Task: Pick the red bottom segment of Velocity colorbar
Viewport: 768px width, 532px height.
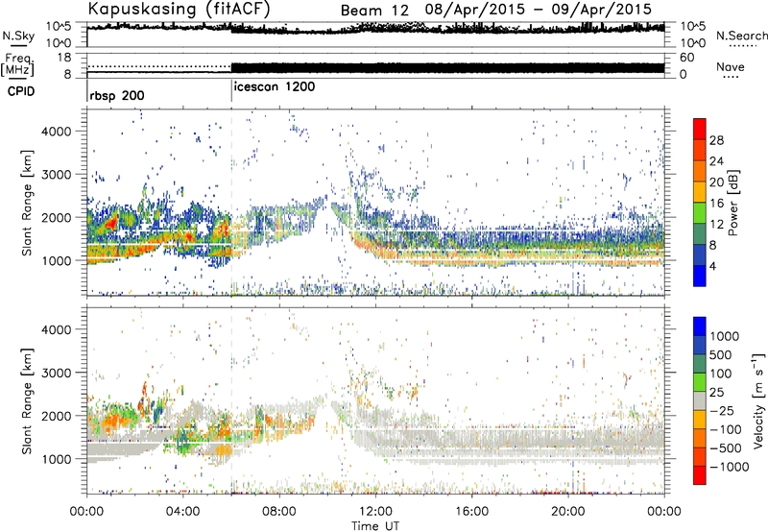Action: [x=700, y=475]
